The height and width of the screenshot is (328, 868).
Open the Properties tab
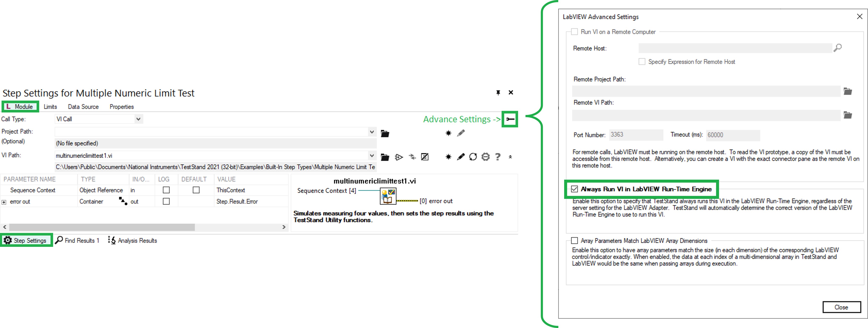(x=122, y=107)
